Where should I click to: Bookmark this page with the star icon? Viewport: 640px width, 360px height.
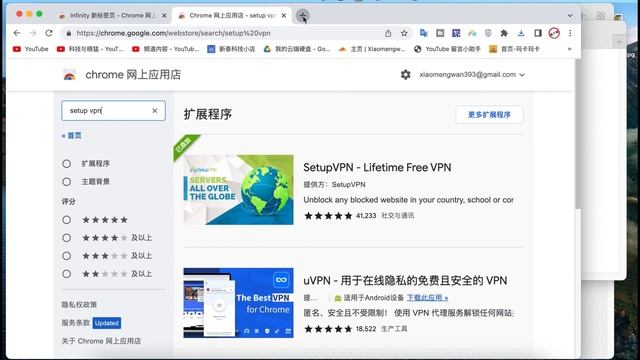click(404, 33)
